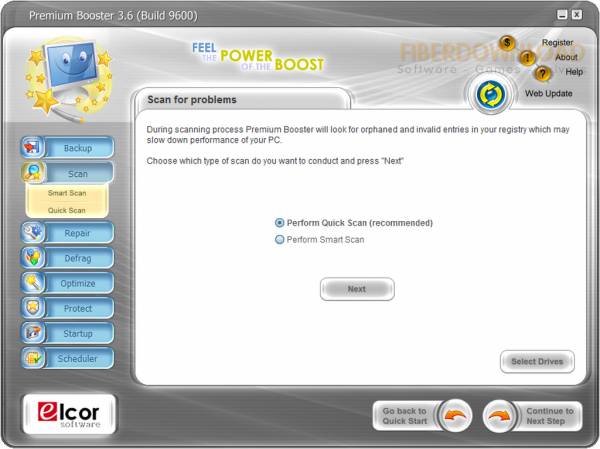
Task: Click the Backup sidebar icon
Action: click(x=33, y=147)
